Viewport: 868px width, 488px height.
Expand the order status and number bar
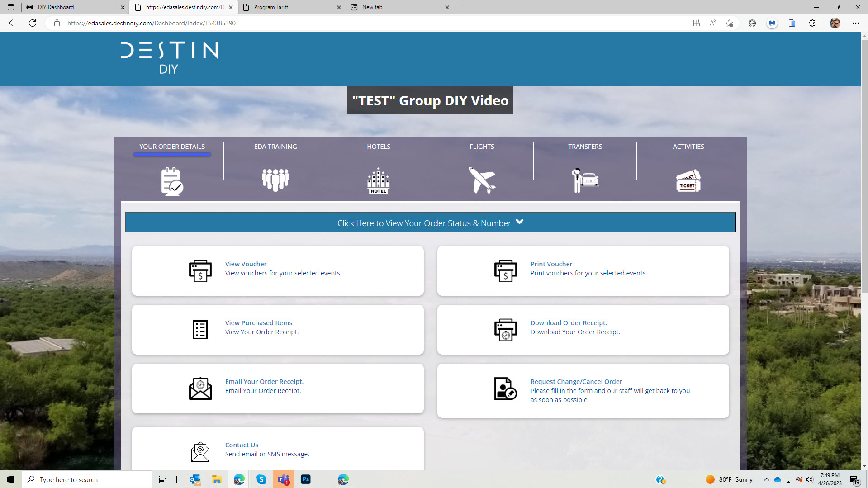(430, 223)
